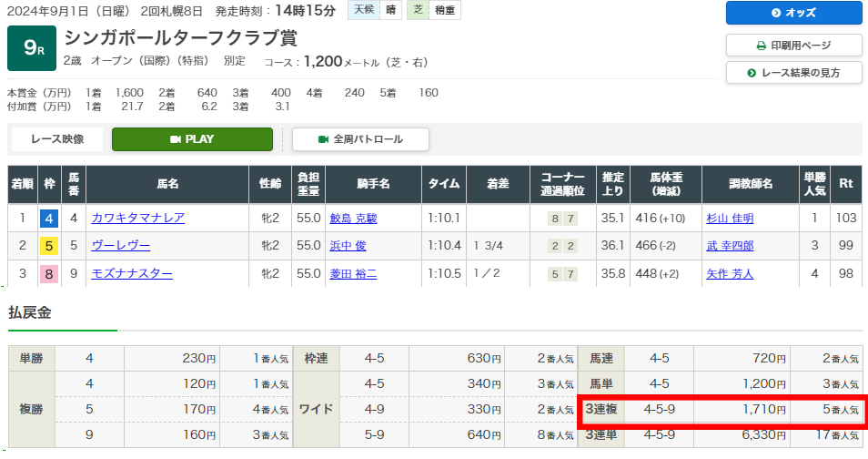
Task: Open trainer 杉山 佳明 link
Action: click(730, 218)
